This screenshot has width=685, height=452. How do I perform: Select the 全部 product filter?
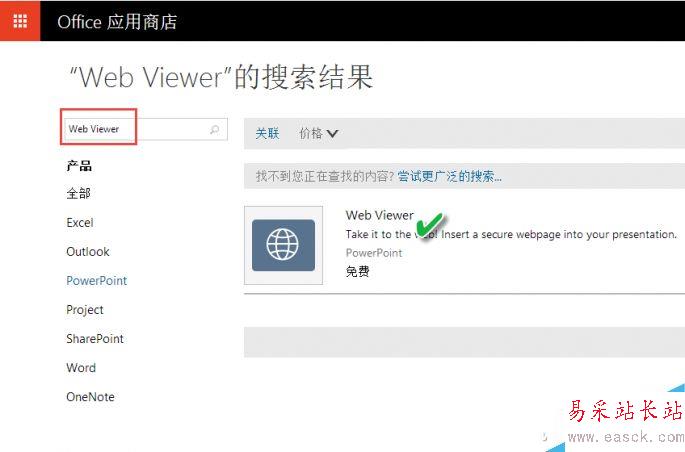pos(79,193)
